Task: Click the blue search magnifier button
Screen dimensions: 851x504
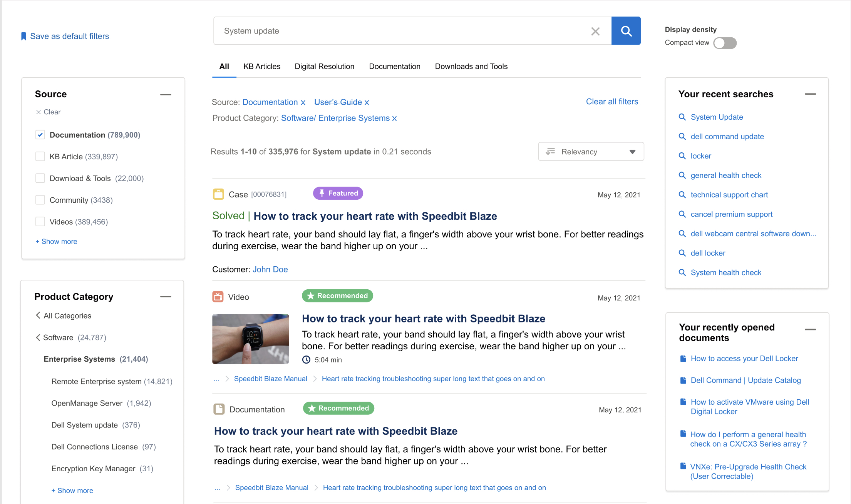Action: (x=626, y=31)
